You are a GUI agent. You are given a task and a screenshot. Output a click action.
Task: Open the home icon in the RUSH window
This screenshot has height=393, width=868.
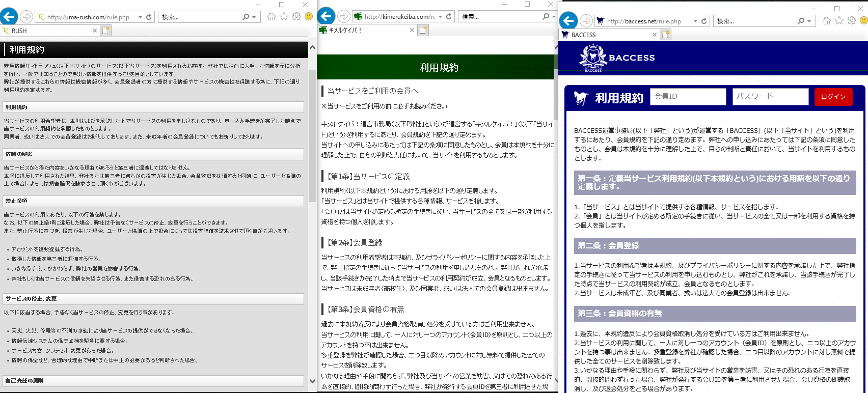pos(272,16)
